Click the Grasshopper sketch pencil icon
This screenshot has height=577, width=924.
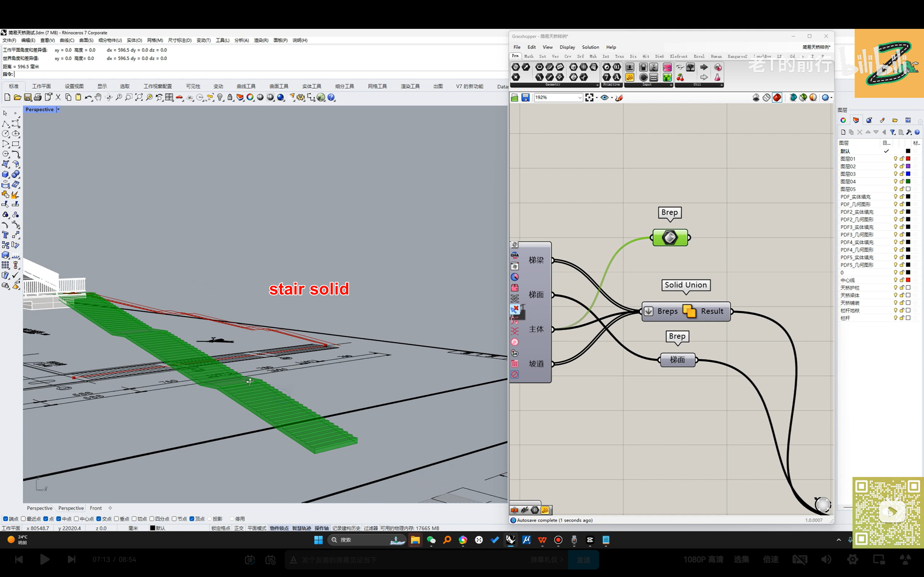(619, 98)
